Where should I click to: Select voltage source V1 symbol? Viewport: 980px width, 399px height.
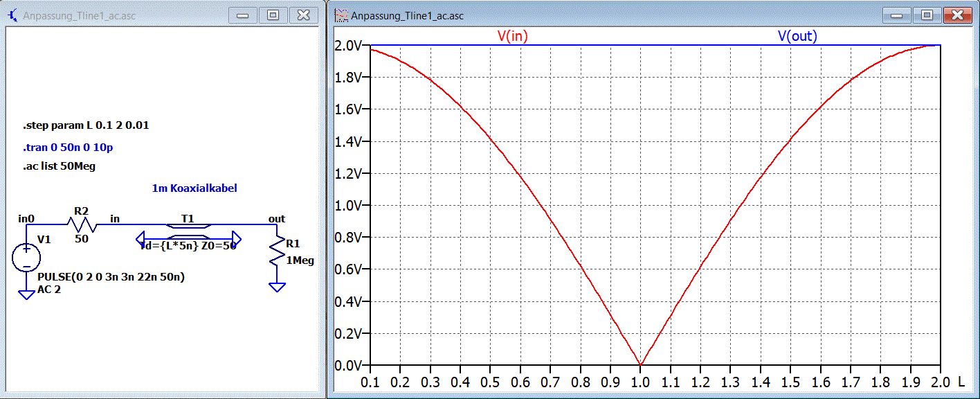(26, 258)
